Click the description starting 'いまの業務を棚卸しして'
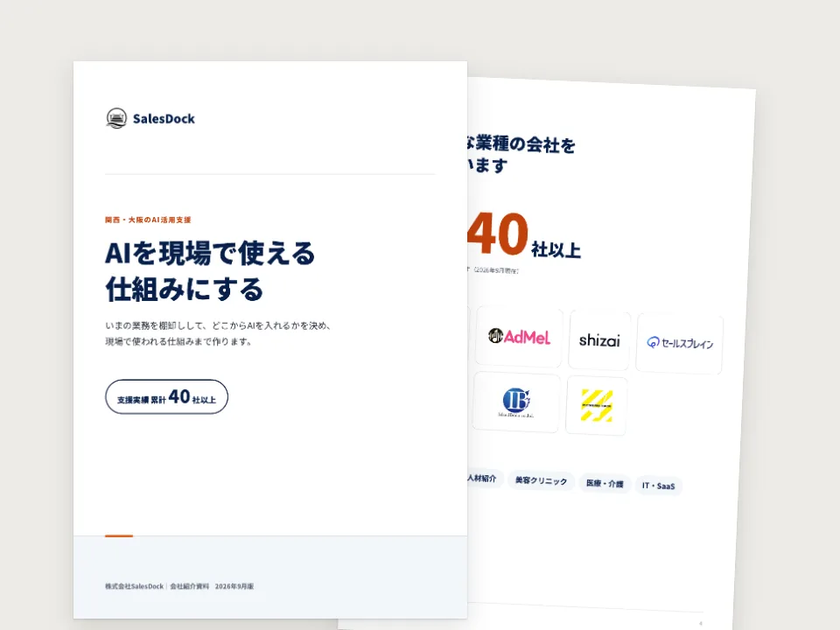Image resolution: width=840 pixels, height=630 pixels. pos(218,325)
